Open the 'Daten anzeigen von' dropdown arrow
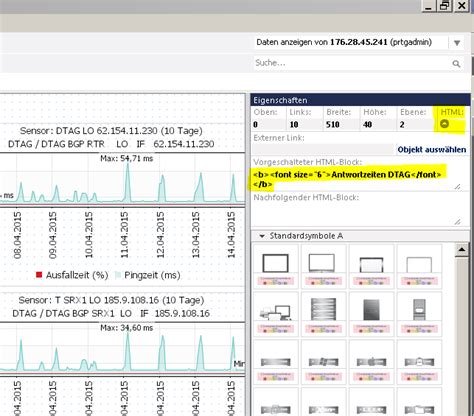474x416 pixels. 457,43
